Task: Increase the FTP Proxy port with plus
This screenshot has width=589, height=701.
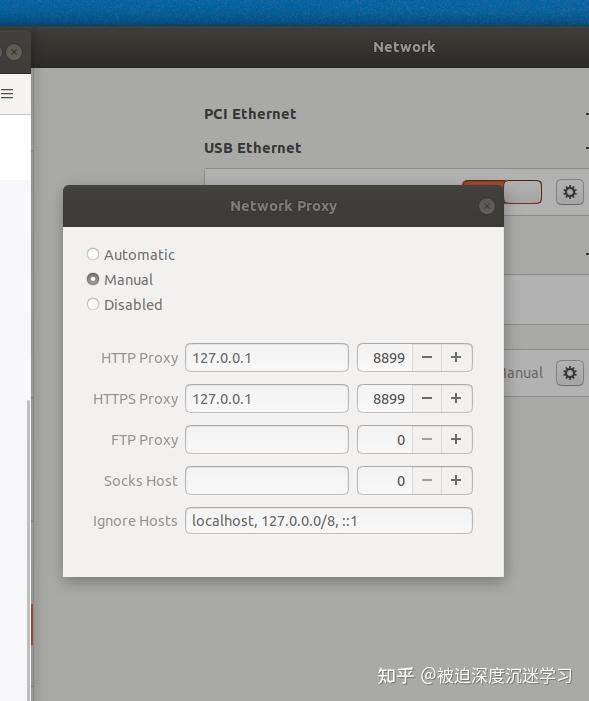Action: point(457,439)
